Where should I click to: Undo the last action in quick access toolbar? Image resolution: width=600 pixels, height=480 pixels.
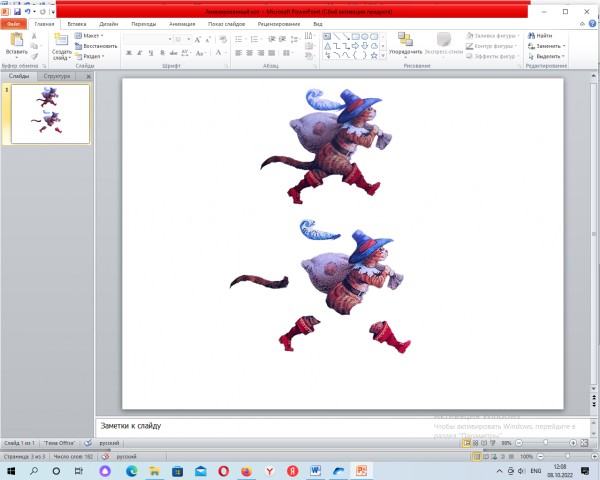(x=28, y=12)
